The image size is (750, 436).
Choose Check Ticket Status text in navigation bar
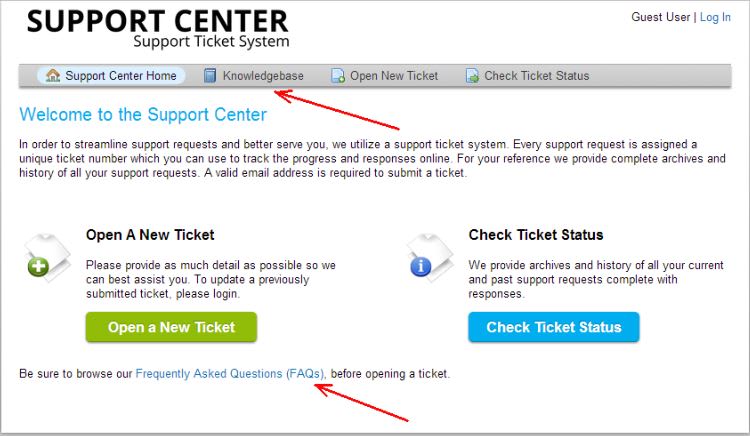click(537, 76)
